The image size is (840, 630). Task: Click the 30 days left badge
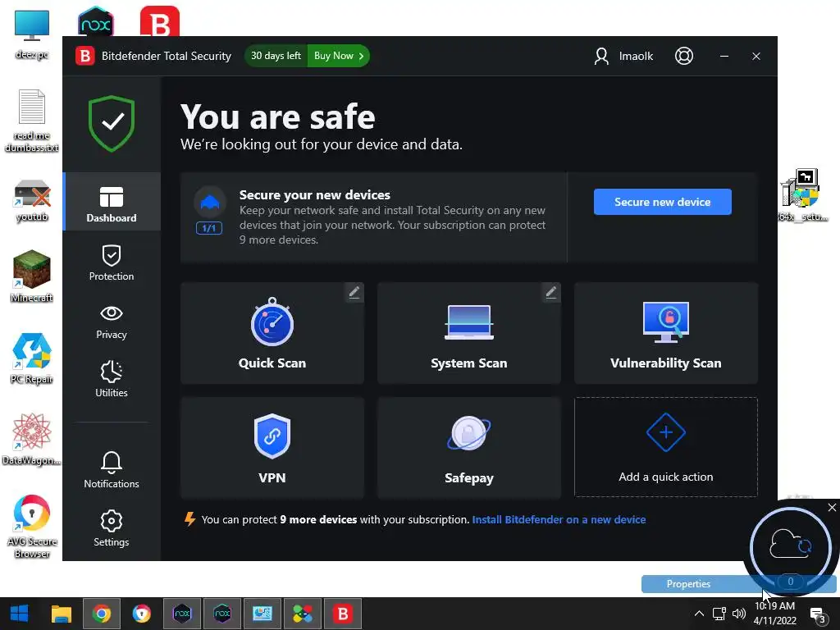click(276, 56)
